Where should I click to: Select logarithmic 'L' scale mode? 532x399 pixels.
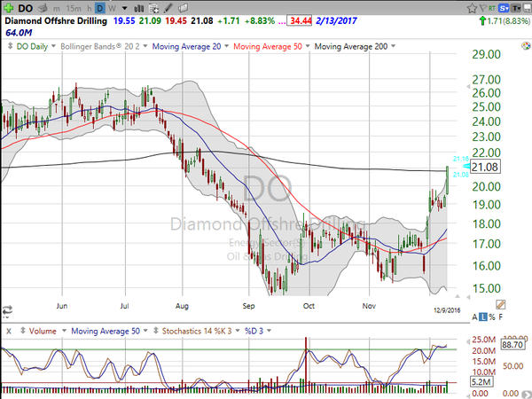[483, 317]
